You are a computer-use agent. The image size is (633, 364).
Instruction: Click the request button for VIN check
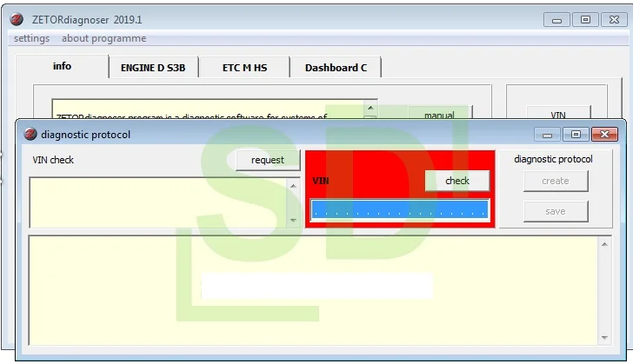point(268,160)
